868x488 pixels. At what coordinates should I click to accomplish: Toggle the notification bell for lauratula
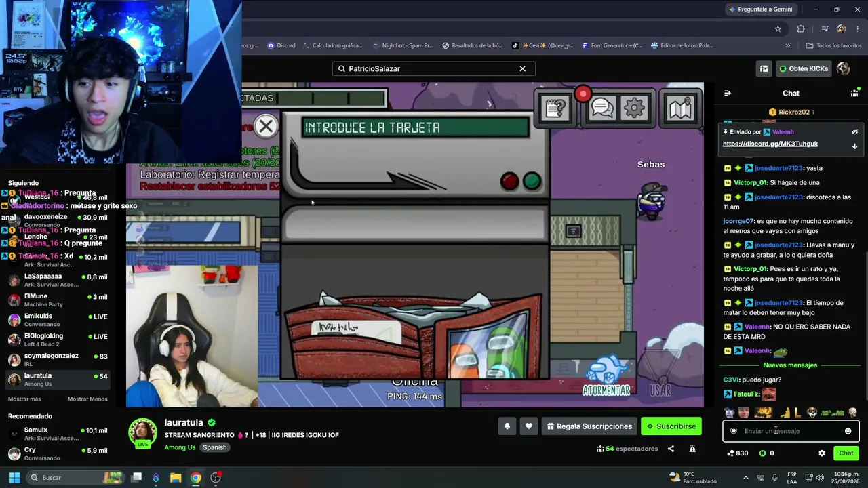[507, 426]
